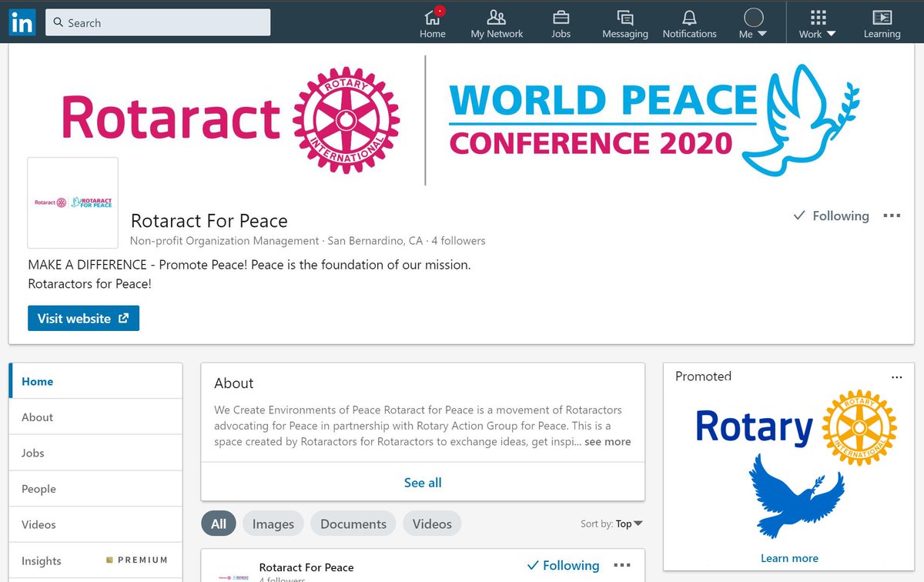Filter posts by Videos pill
The image size is (924, 582).
[x=432, y=523]
